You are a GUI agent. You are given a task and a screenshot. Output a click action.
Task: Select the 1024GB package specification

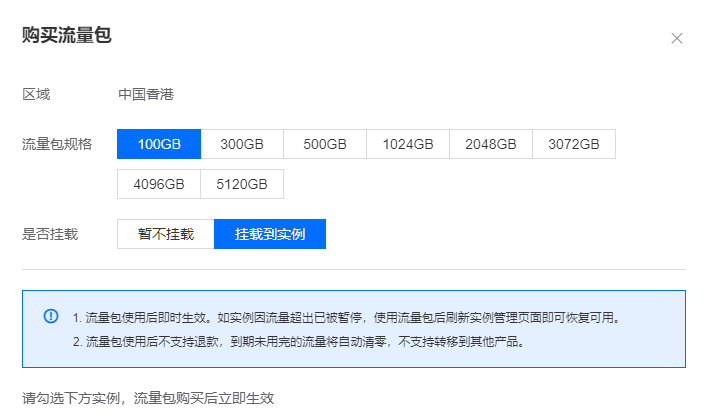coord(408,144)
